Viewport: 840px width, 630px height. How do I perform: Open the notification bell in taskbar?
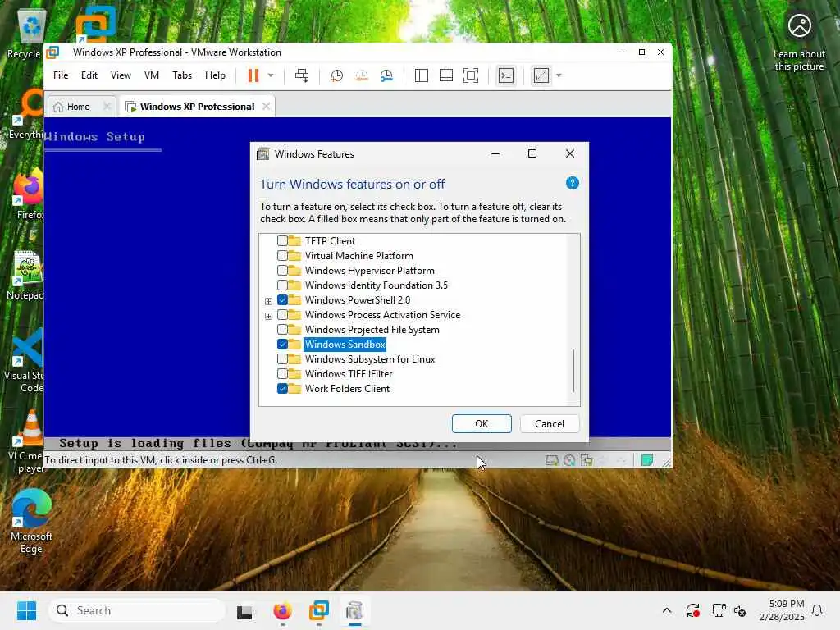(818, 610)
